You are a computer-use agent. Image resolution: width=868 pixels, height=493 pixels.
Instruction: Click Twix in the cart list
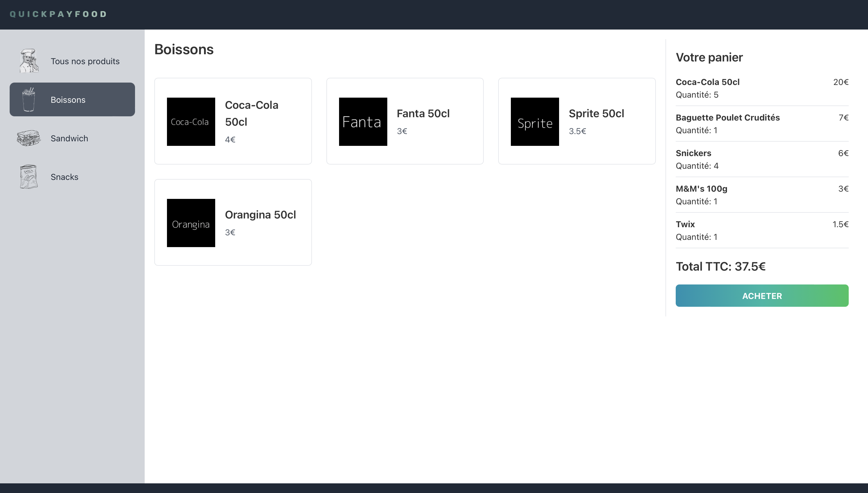coord(685,224)
